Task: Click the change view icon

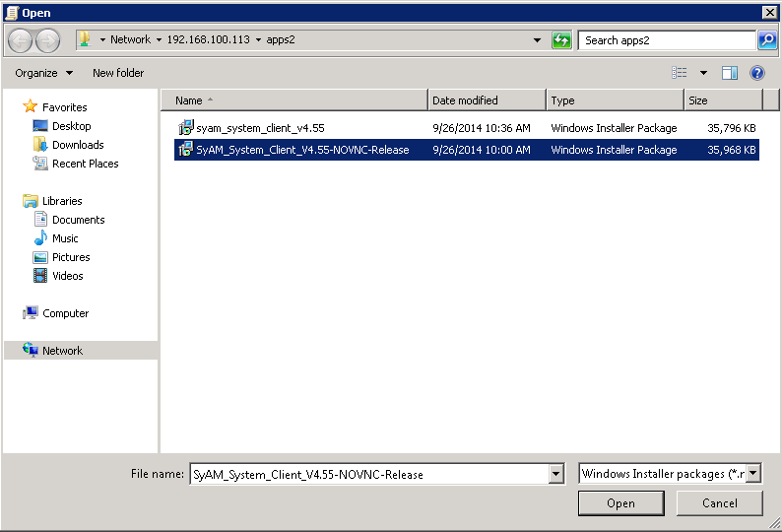Action: click(680, 73)
